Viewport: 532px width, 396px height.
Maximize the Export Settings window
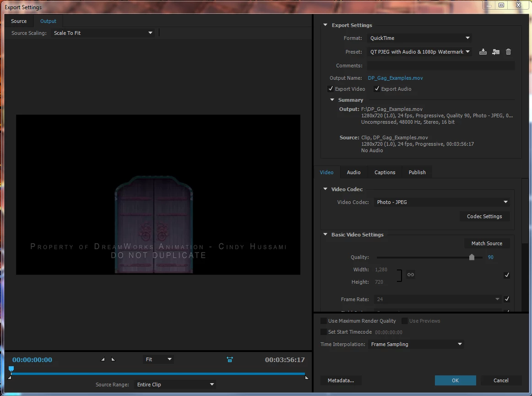[x=501, y=5]
